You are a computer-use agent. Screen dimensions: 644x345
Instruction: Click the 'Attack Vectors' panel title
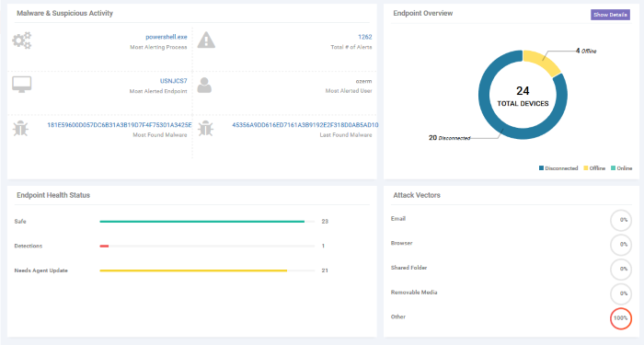(417, 195)
